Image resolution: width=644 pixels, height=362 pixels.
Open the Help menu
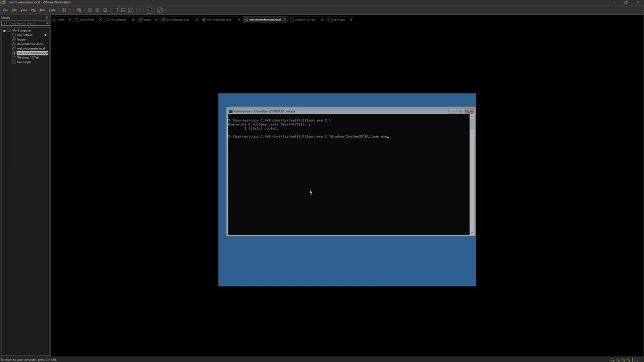[52, 10]
